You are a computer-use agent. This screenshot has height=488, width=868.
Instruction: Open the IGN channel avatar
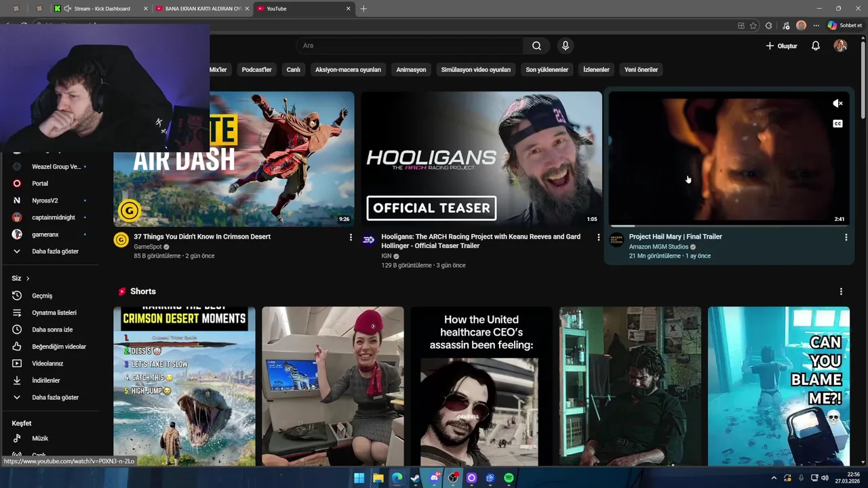[369, 240]
